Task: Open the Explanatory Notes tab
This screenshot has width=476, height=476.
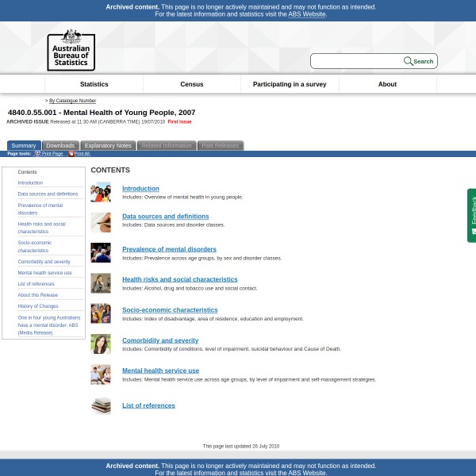Action: [x=108, y=145]
